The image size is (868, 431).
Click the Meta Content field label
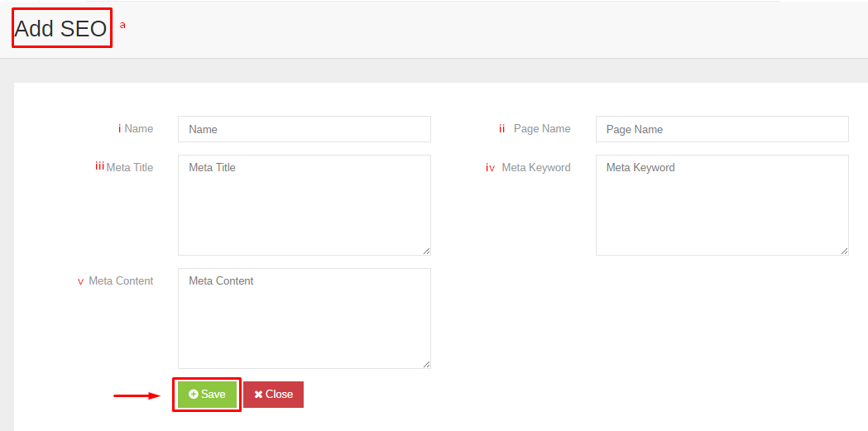121,280
